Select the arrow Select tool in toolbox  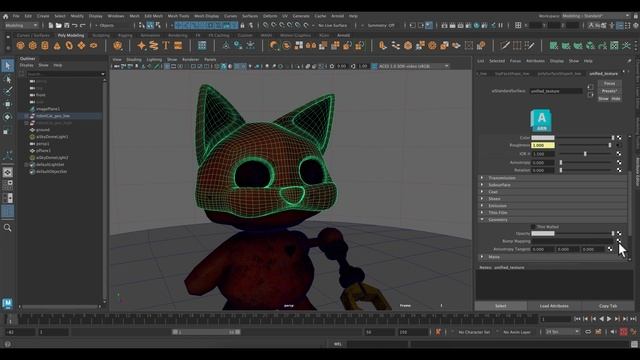(8, 66)
